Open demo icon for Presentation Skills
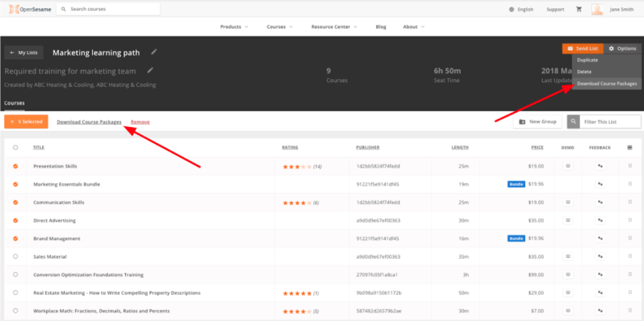644x321 pixels. (x=568, y=166)
